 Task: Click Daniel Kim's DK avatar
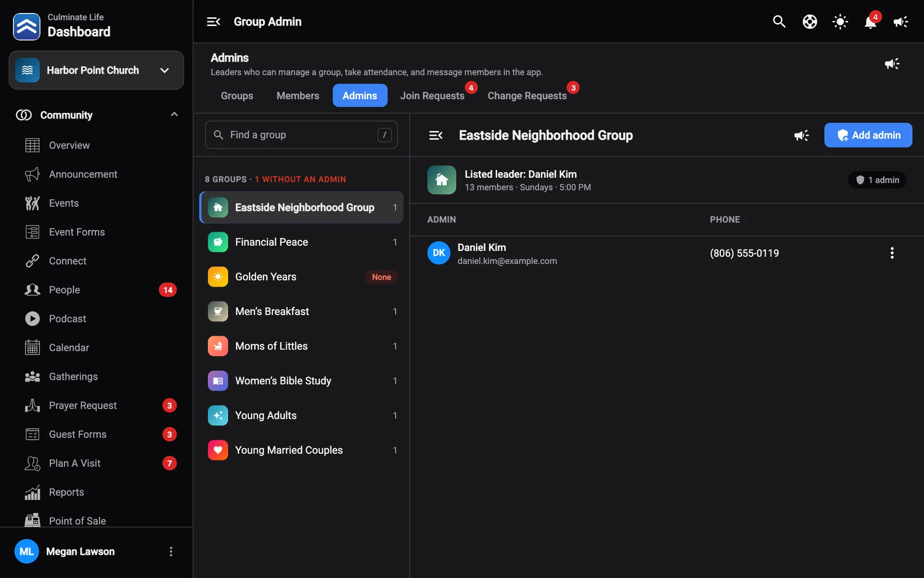[x=438, y=253]
